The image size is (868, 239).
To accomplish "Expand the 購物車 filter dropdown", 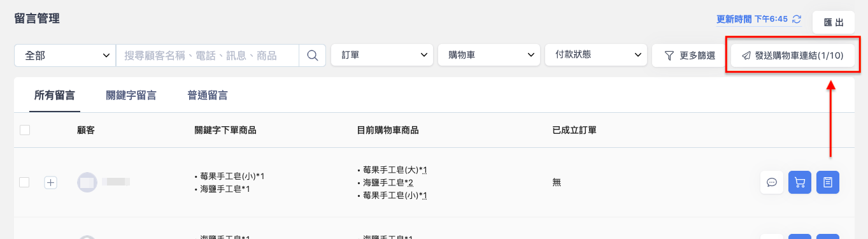I will pos(489,55).
